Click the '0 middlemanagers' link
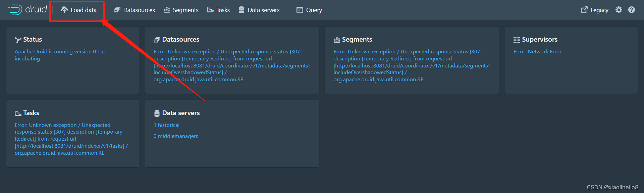Viewport: 644px width, 193px height. click(x=176, y=136)
